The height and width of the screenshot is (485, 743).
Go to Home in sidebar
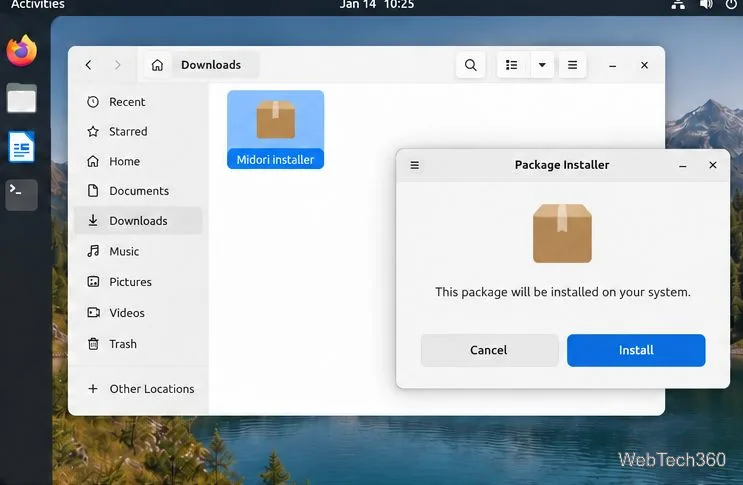coord(138,161)
